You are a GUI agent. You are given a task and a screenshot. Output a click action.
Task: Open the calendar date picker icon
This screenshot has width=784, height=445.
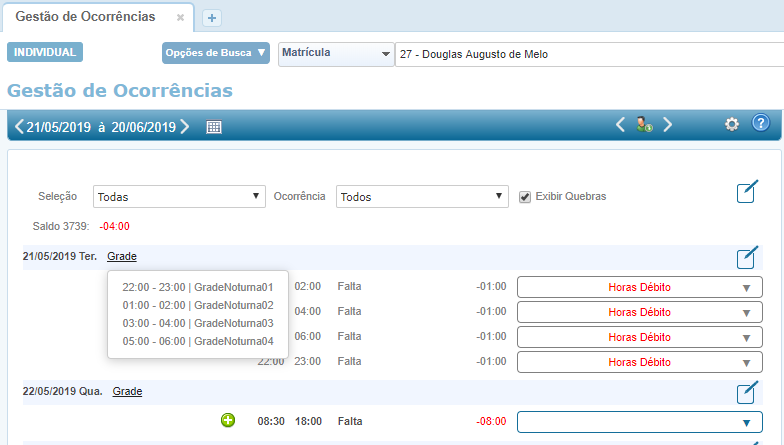(214, 127)
